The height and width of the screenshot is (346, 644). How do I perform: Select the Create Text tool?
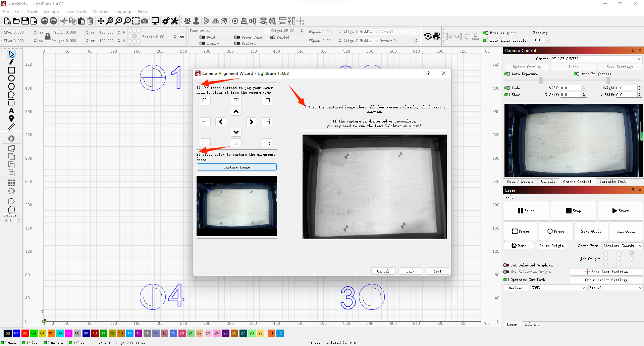point(11,110)
